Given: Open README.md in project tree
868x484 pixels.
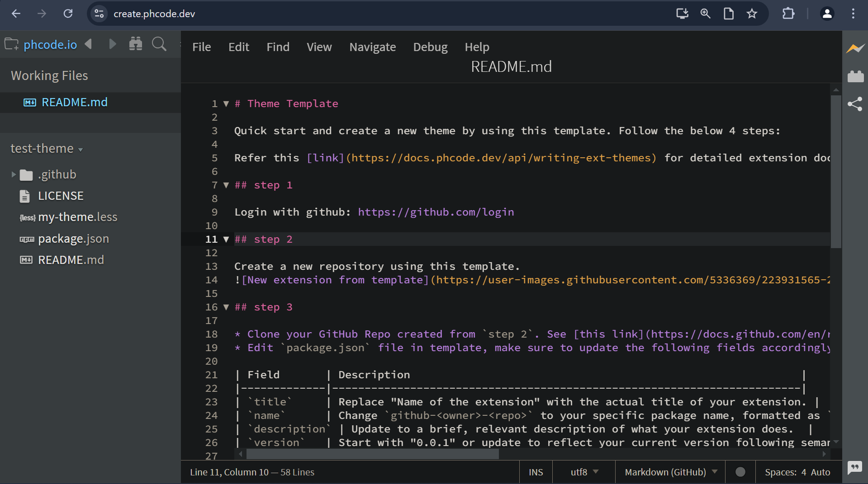Looking at the screenshot, I should pyautogui.click(x=71, y=260).
